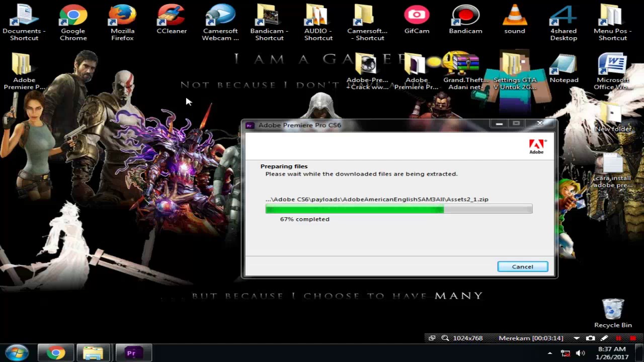This screenshot has width=644, height=362.
Task: Select the Adobe Premiere P... folder on the left
Action: 24,71
